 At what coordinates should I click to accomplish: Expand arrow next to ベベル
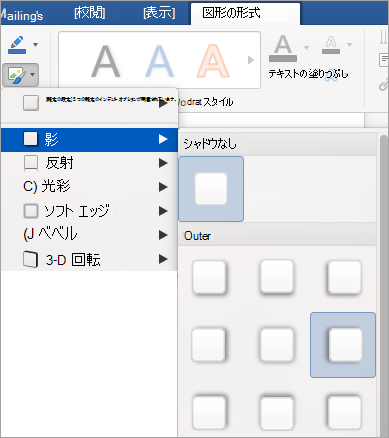[163, 235]
